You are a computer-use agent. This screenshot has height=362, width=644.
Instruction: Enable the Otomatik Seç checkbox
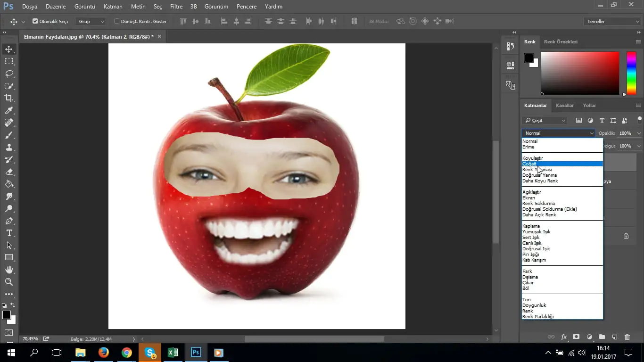click(x=35, y=21)
